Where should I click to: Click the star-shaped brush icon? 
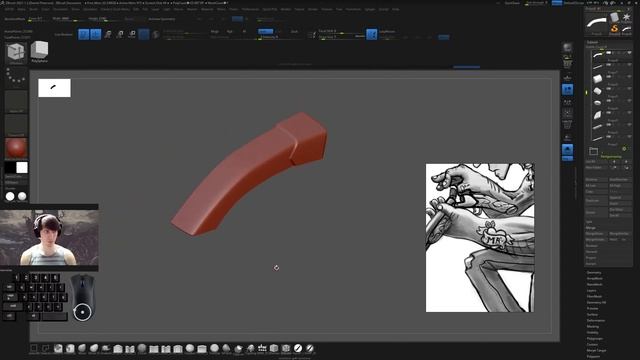tap(626, 17)
